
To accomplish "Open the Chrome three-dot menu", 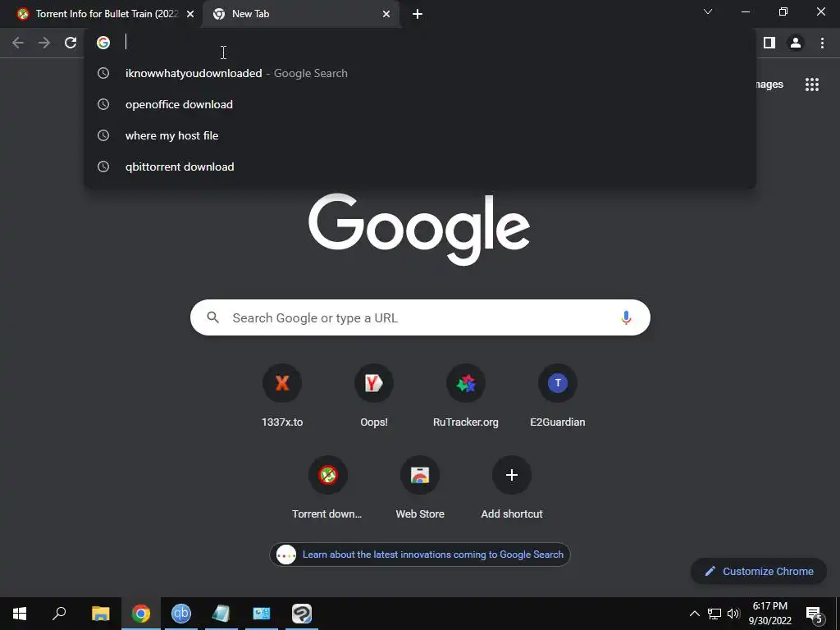I will [822, 43].
